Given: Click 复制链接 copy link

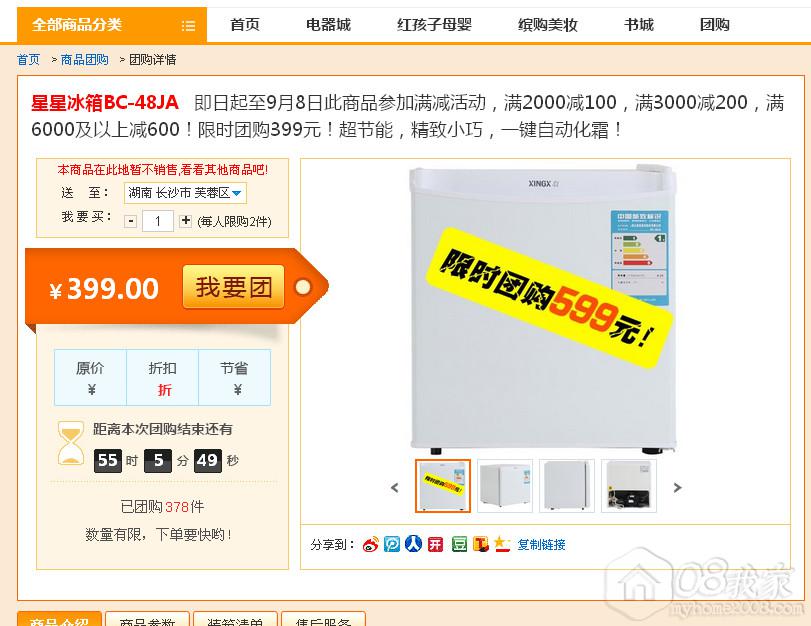Looking at the screenshot, I should click(x=542, y=544).
